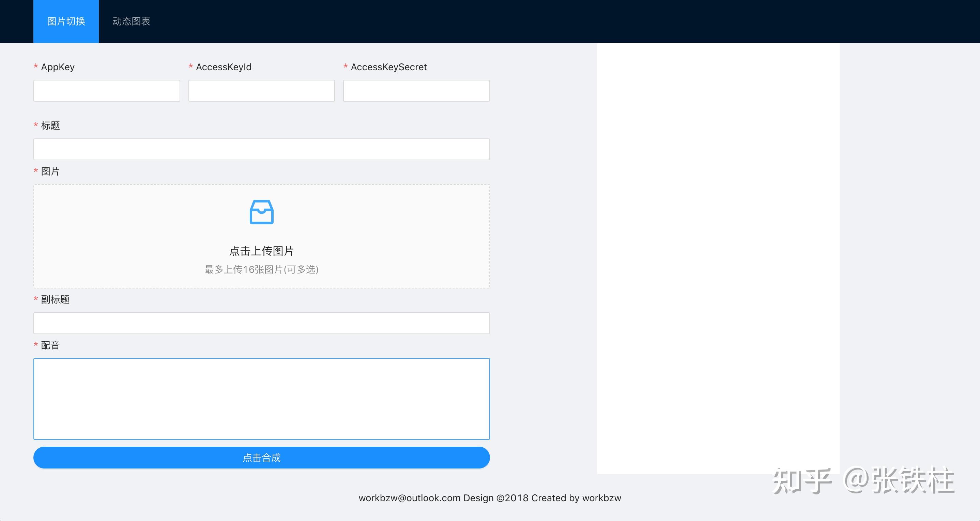The width and height of the screenshot is (980, 521).
Task: Click the AccessKeyId field label
Action: pos(224,67)
